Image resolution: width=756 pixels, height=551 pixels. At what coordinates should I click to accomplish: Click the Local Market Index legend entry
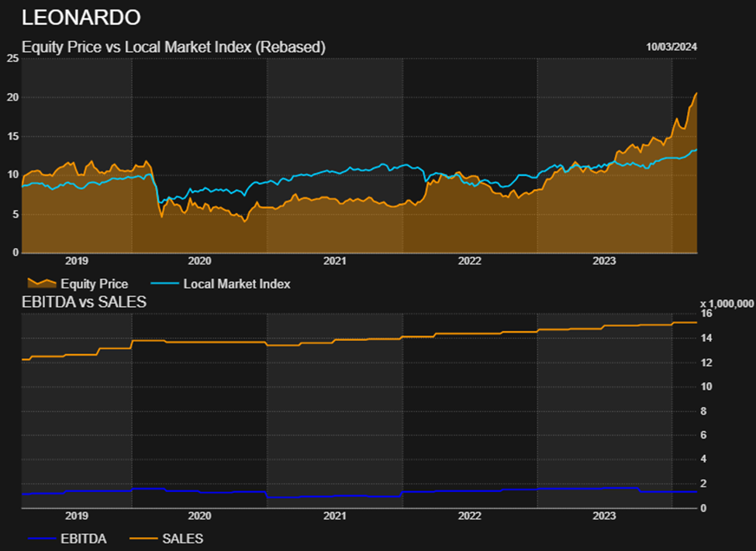(221, 284)
